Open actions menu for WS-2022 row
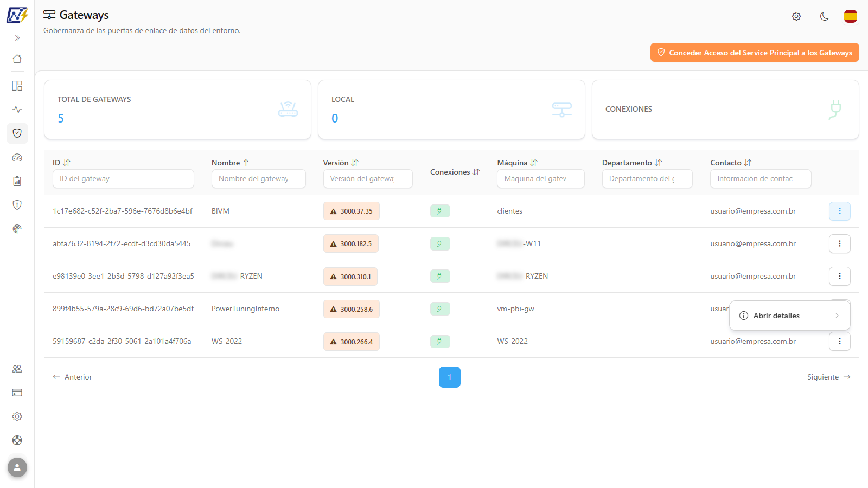This screenshot has height=488, width=868. coord(840,342)
